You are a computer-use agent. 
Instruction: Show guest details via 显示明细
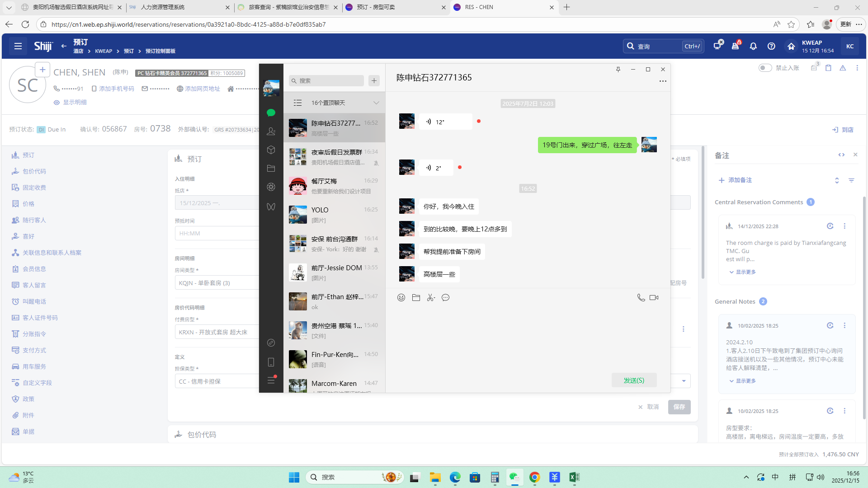[75, 103]
